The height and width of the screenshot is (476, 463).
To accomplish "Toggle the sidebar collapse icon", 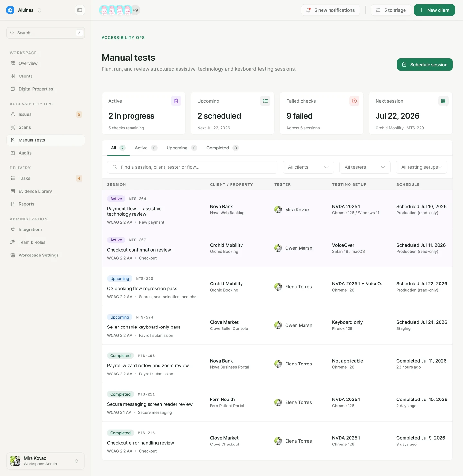I will (80, 10).
